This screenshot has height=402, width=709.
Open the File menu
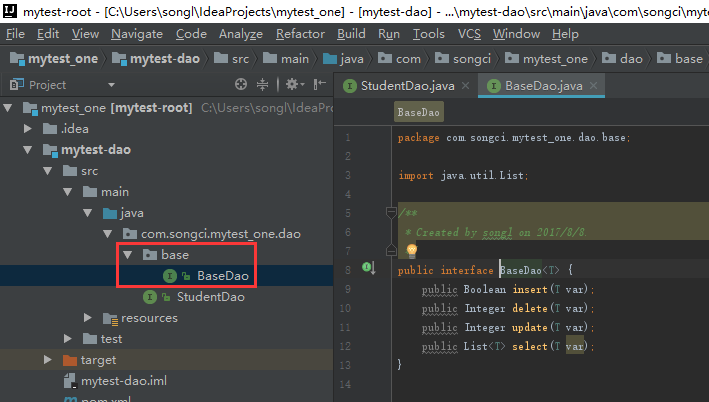click(15, 34)
